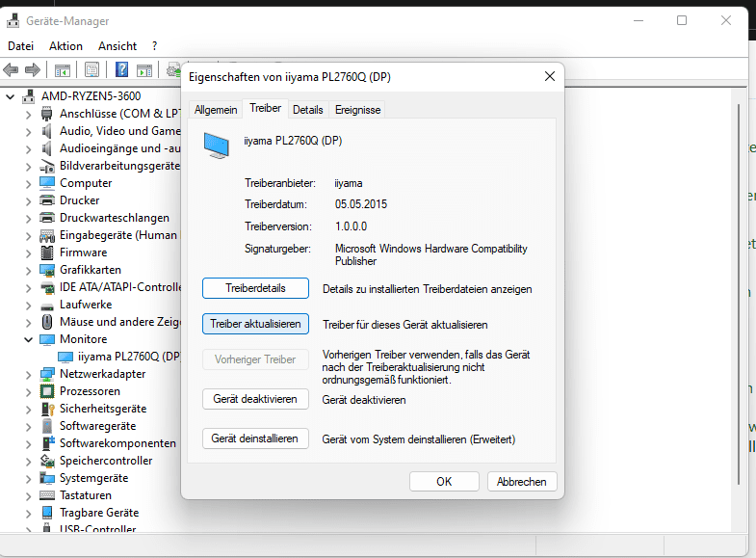Click the Forward arrow in the toolbar
This screenshot has height=558, width=756.
click(x=33, y=70)
